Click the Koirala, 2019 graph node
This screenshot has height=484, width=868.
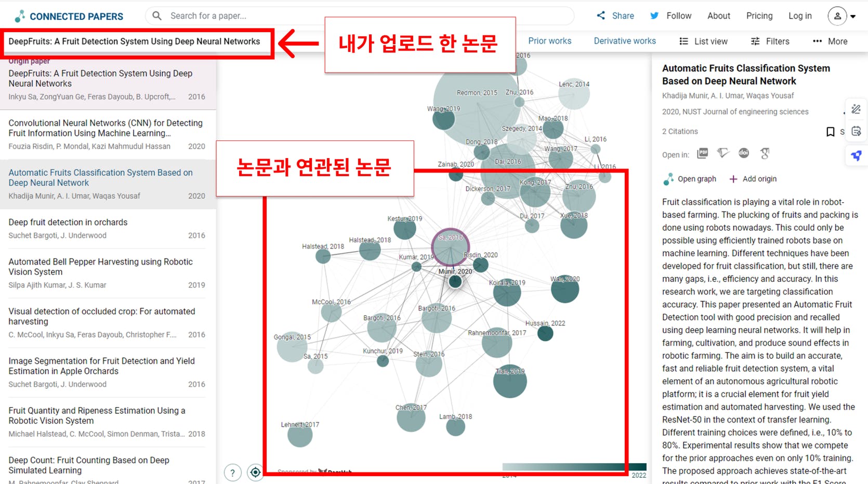coord(507,293)
